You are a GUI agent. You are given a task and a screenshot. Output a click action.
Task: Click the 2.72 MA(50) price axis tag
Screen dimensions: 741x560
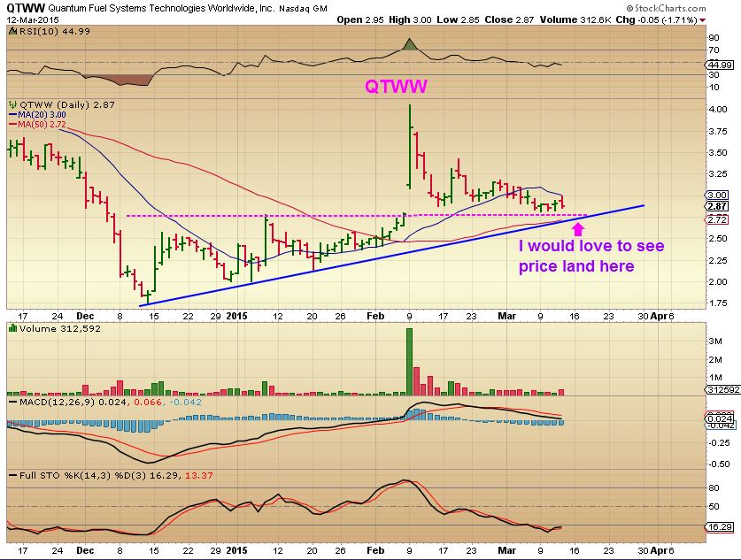pos(717,219)
